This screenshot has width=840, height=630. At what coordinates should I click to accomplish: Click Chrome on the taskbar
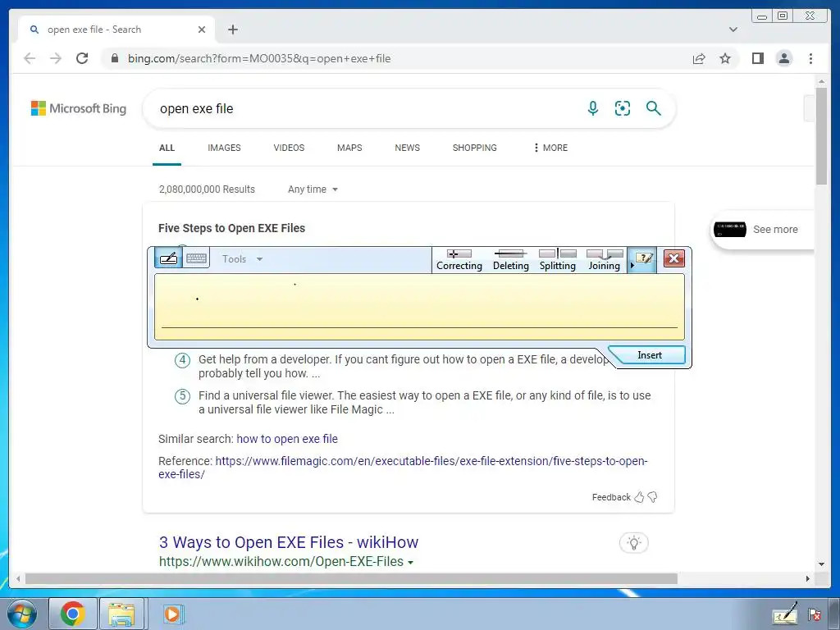(73, 614)
